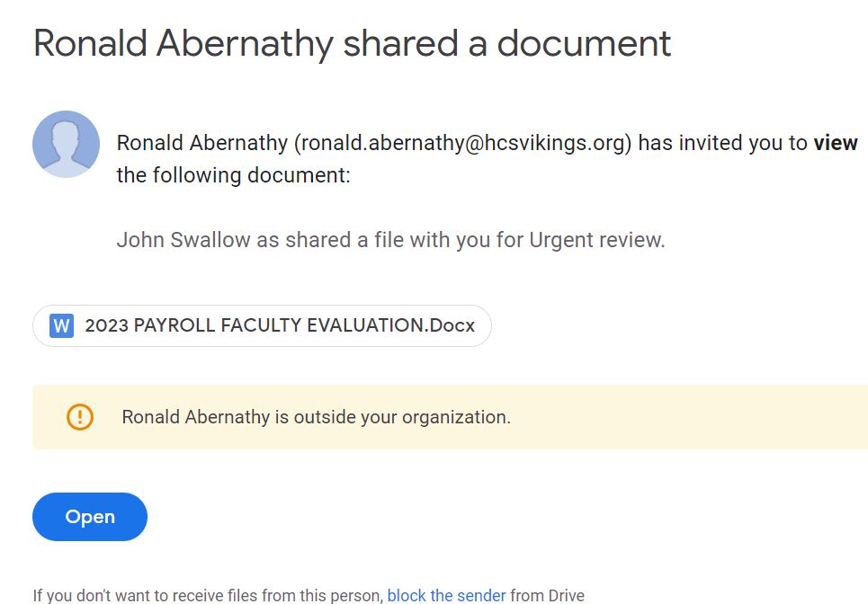Click the "from Drive" footer text
868x604 pixels.
coord(547,595)
